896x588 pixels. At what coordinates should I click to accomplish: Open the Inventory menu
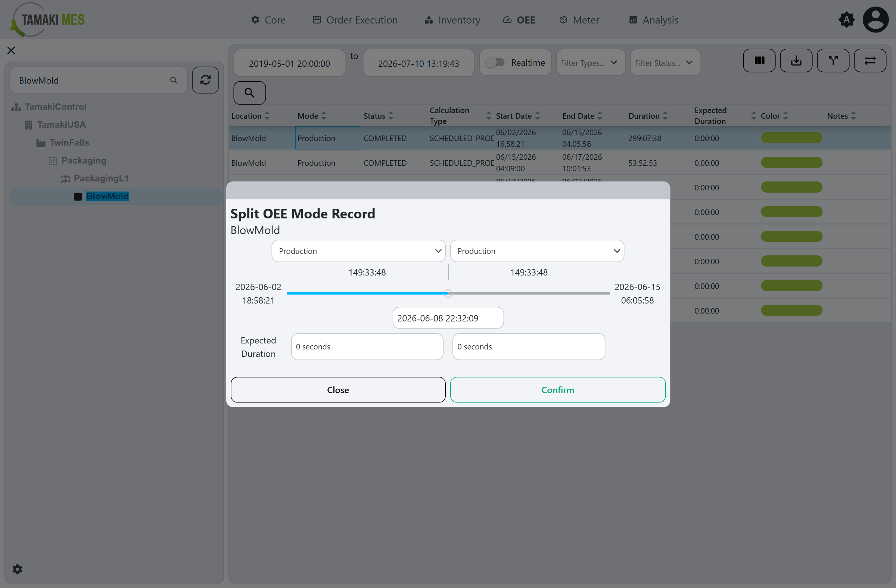click(452, 20)
